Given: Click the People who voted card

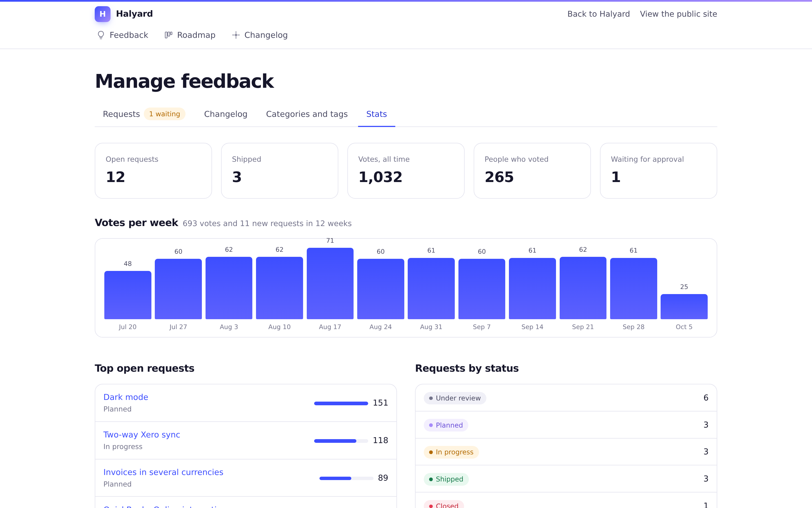Looking at the screenshot, I should [x=532, y=171].
